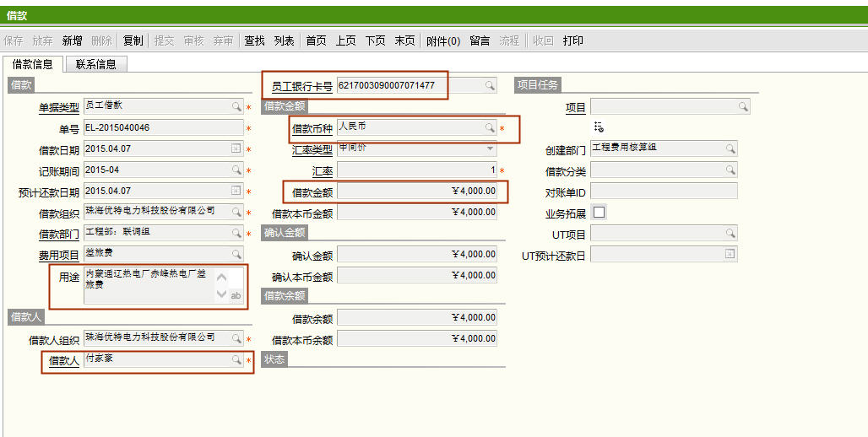Open 附件(0) from the toolbar
Image resolution: width=868 pixels, height=437 pixels.
443,40
